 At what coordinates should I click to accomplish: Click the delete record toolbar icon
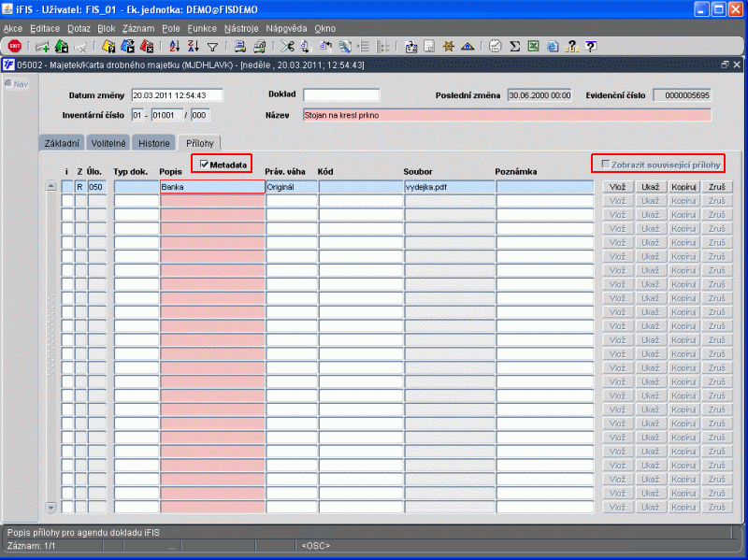(x=80, y=47)
